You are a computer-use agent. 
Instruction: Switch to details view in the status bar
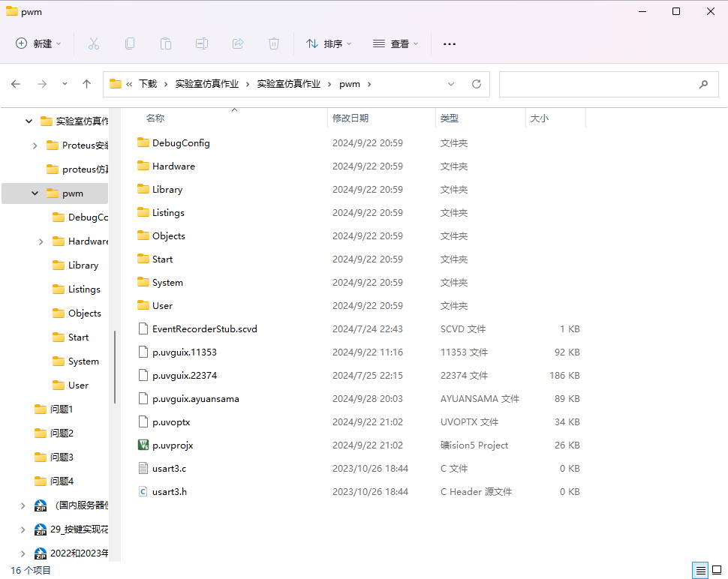[699, 571]
